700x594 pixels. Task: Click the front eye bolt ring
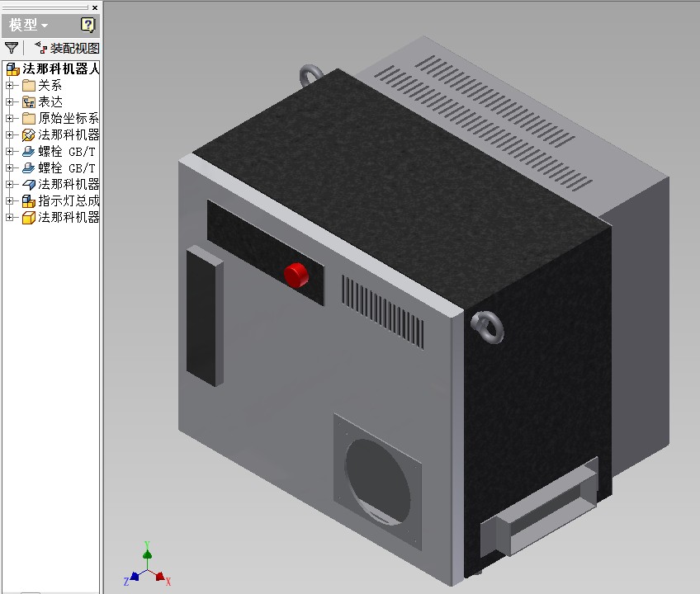(488, 328)
